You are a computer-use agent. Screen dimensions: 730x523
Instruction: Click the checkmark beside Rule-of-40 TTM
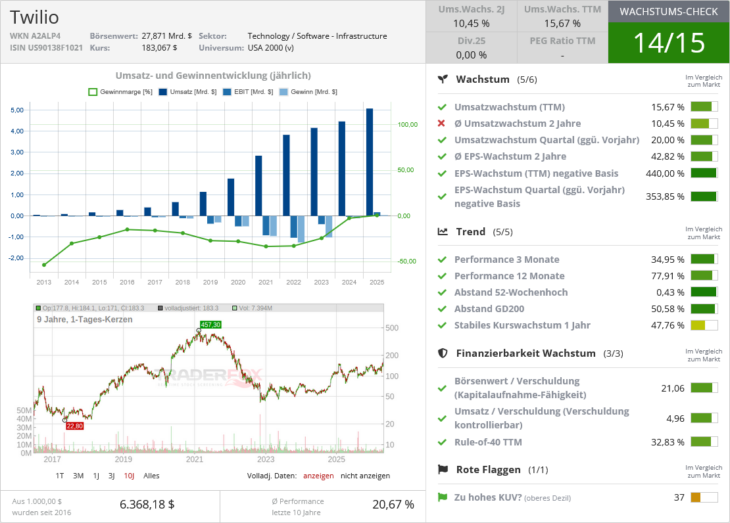coord(442,442)
